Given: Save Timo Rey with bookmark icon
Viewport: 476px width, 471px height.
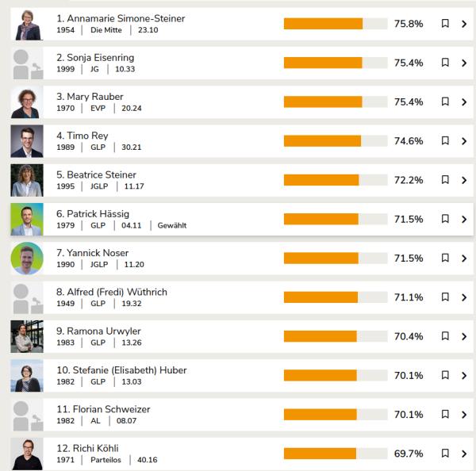Looking at the screenshot, I should (x=445, y=141).
